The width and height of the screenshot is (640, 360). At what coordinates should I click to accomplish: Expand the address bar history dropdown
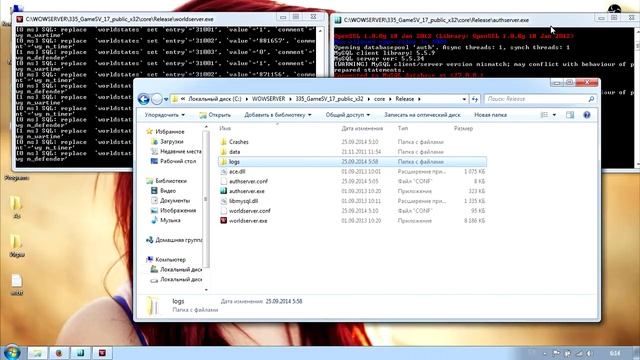click(464, 99)
